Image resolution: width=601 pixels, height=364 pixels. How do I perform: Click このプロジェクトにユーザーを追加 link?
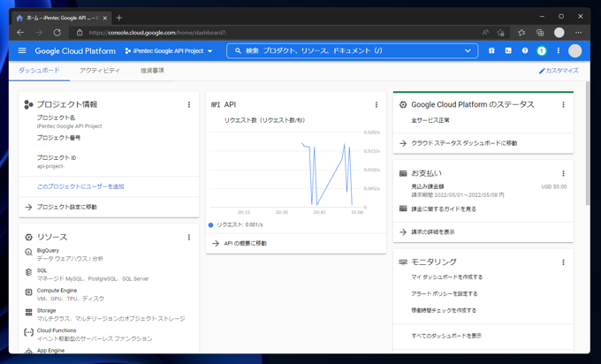tap(80, 186)
